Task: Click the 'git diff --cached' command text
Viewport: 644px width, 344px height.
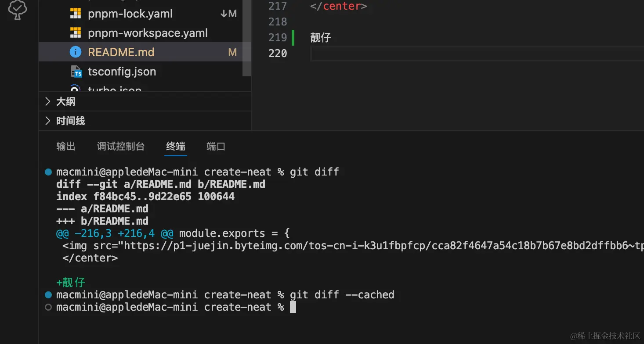Action: [x=342, y=294]
